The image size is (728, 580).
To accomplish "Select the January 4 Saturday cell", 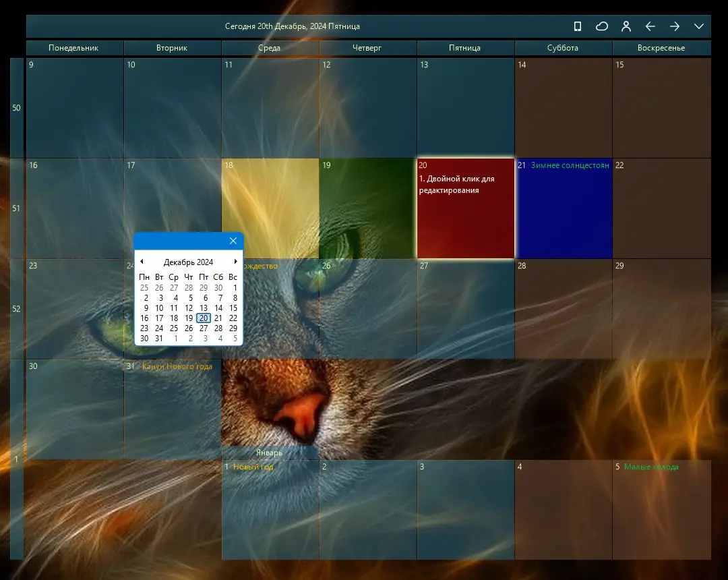I will (564, 509).
